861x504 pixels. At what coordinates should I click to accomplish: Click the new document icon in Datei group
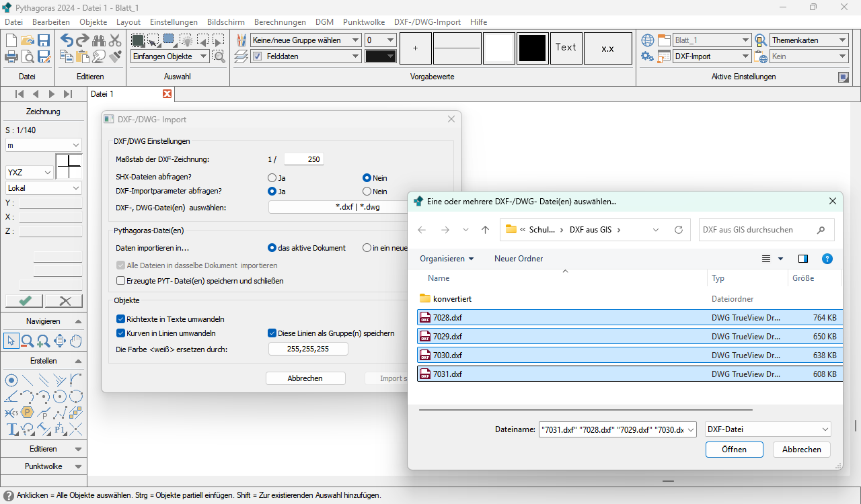11,40
